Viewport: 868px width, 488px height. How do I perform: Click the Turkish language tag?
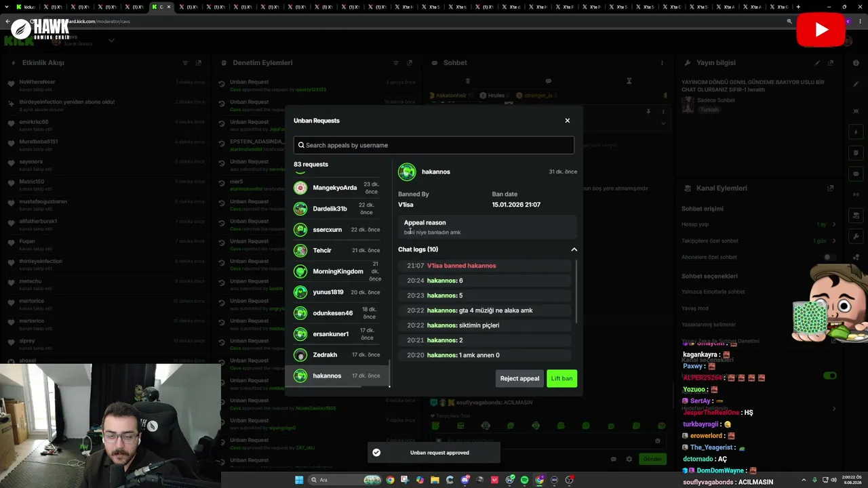tap(709, 110)
